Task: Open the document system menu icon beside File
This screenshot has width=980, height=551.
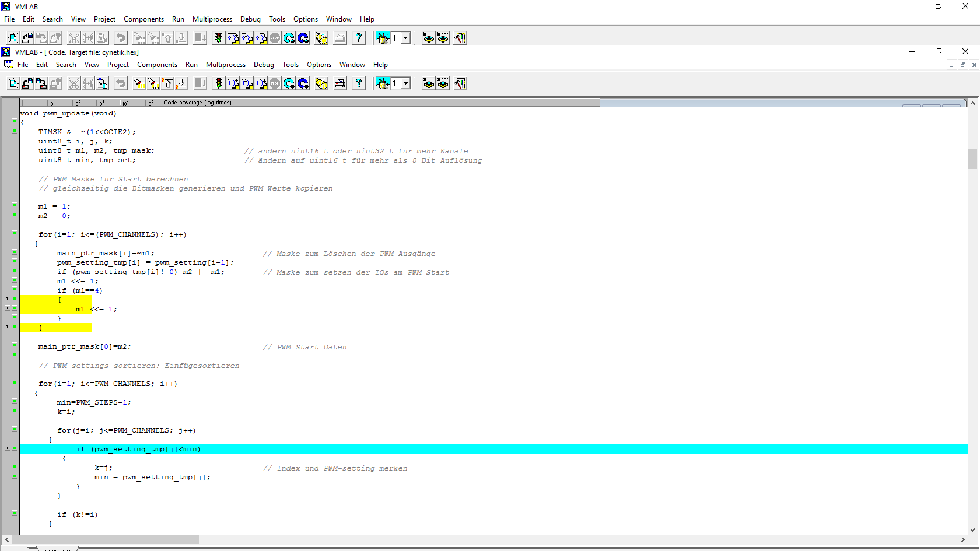Action: 9,64
